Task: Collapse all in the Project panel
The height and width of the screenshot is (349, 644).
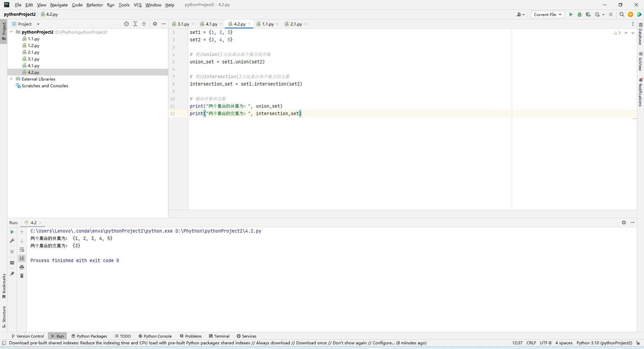Action: (x=144, y=24)
